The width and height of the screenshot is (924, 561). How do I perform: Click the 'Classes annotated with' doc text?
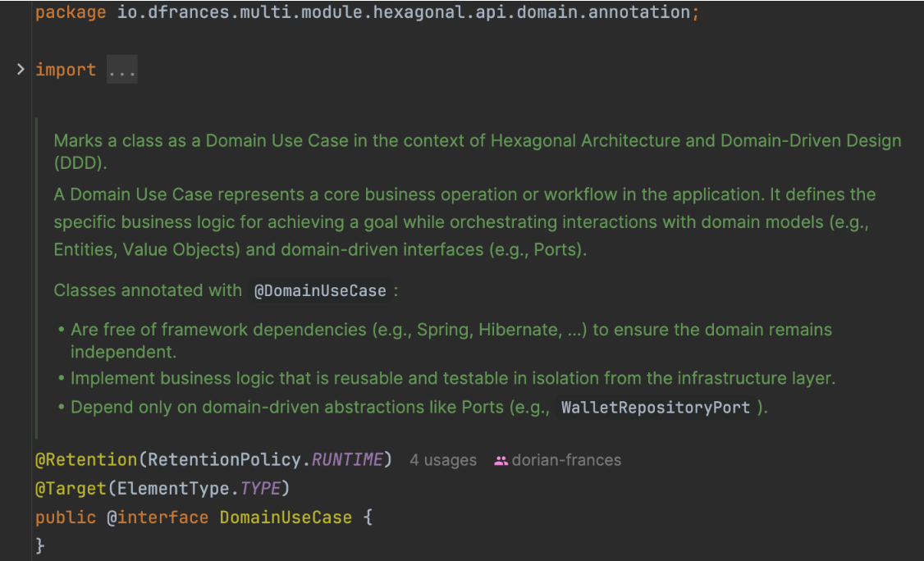tap(148, 290)
